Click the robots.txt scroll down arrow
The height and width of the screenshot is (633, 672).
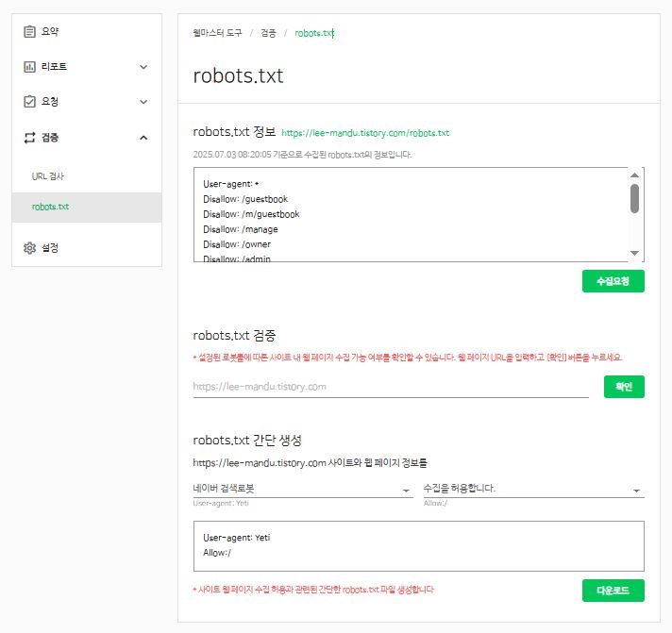tap(634, 253)
